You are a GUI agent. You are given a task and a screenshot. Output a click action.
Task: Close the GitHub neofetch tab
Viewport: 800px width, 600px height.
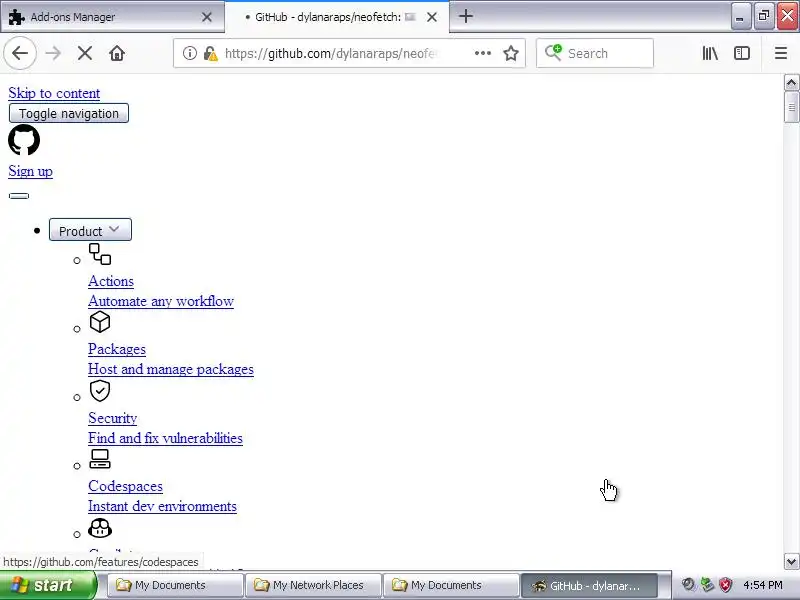click(x=432, y=17)
